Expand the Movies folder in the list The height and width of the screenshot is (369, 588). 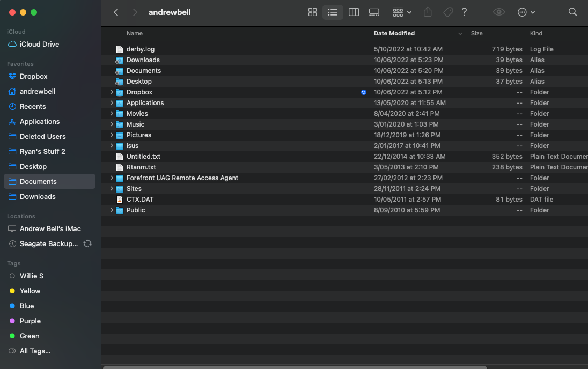(x=111, y=113)
